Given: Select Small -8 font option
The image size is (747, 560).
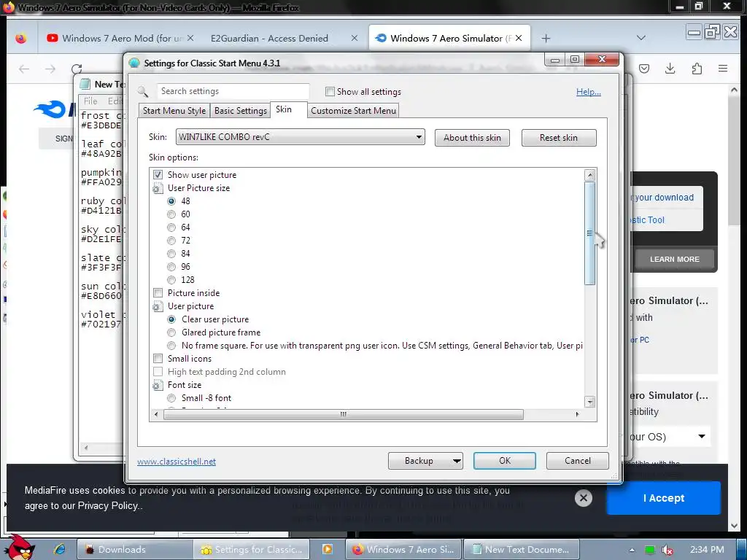Looking at the screenshot, I should pyautogui.click(x=171, y=398).
